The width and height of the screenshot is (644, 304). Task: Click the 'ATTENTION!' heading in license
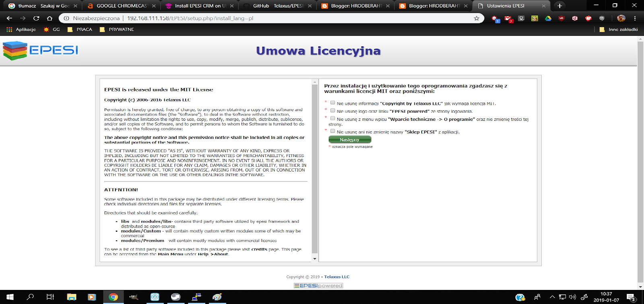[x=121, y=190]
